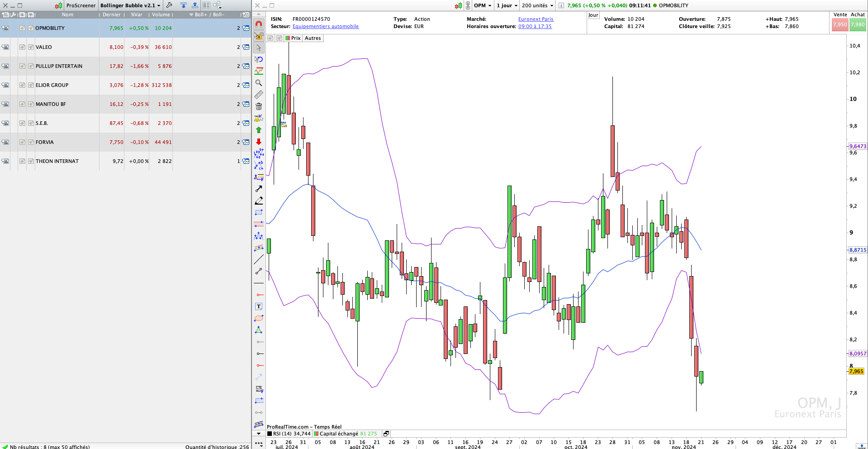Select the diagonal line drawing tool
This screenshot has height=449, width=868.
point(259,259)
